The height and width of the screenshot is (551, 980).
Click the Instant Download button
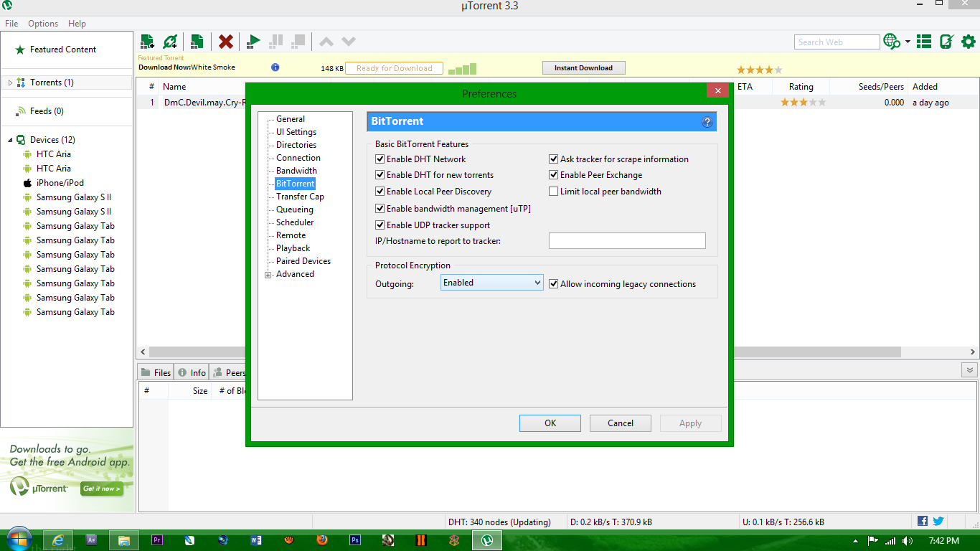(x=583, y=68)
